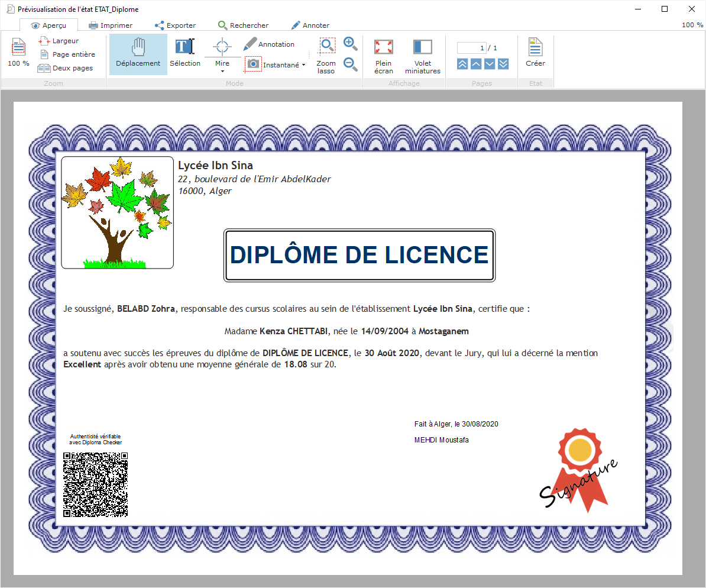
Task: Open the Imprimer tab
Action: [x=111, y=25]
